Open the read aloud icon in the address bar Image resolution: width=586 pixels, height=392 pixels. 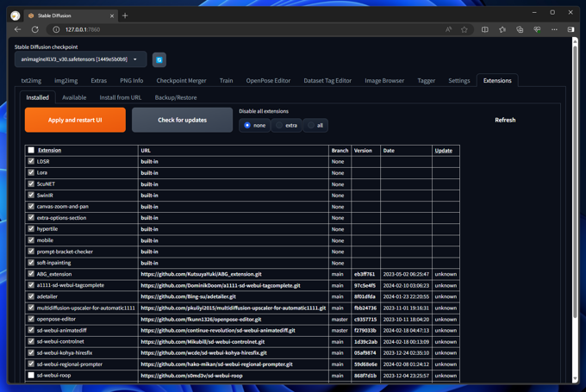click(x=448, y=29)
